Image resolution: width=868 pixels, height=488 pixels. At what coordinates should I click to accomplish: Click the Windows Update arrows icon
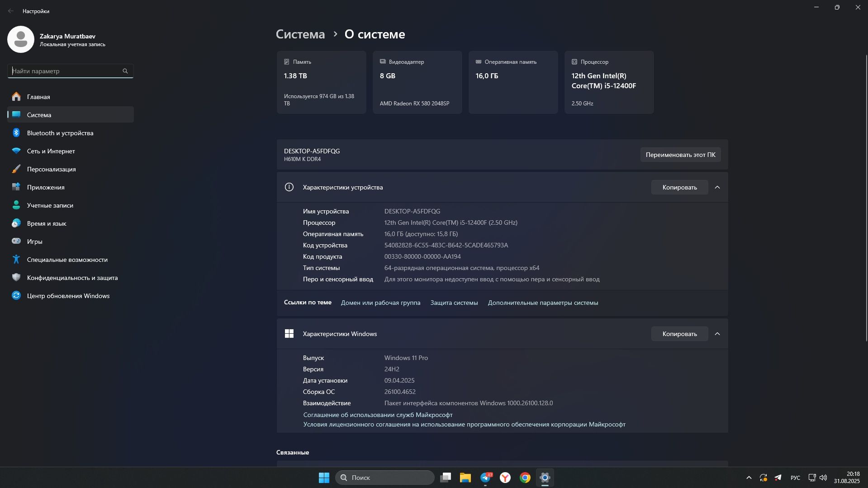pyautogui.click(x=16, y=296)
